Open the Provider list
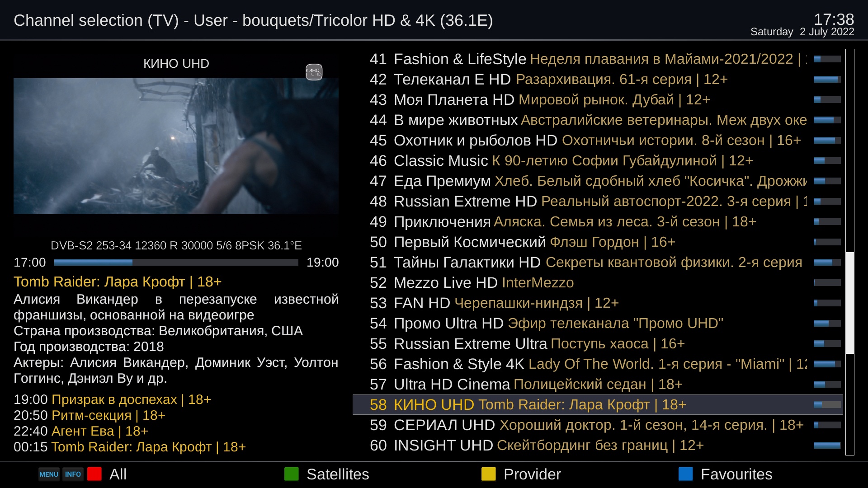 pos(532,474)
